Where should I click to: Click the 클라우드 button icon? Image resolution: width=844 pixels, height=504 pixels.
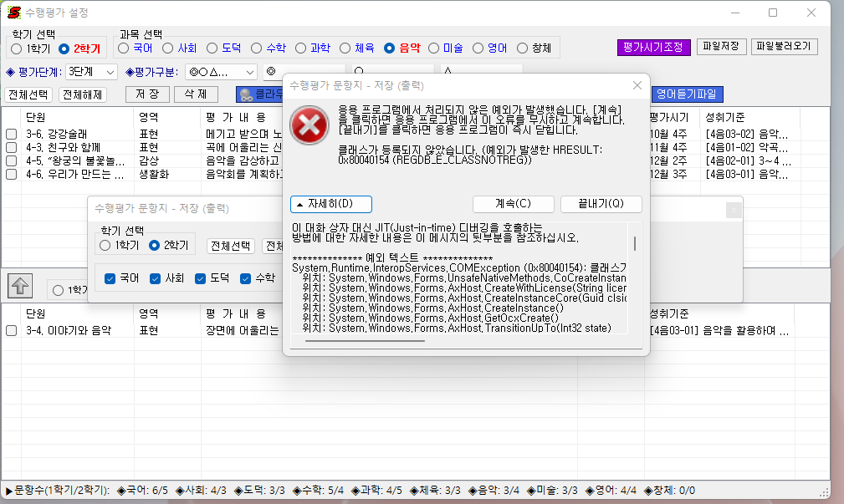tap(246, 94)
